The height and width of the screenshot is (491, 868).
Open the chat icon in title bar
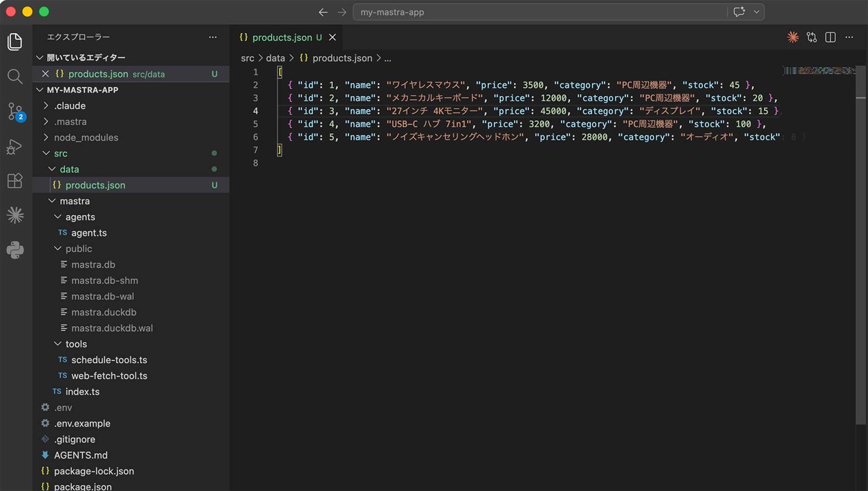tap(739, 12)
